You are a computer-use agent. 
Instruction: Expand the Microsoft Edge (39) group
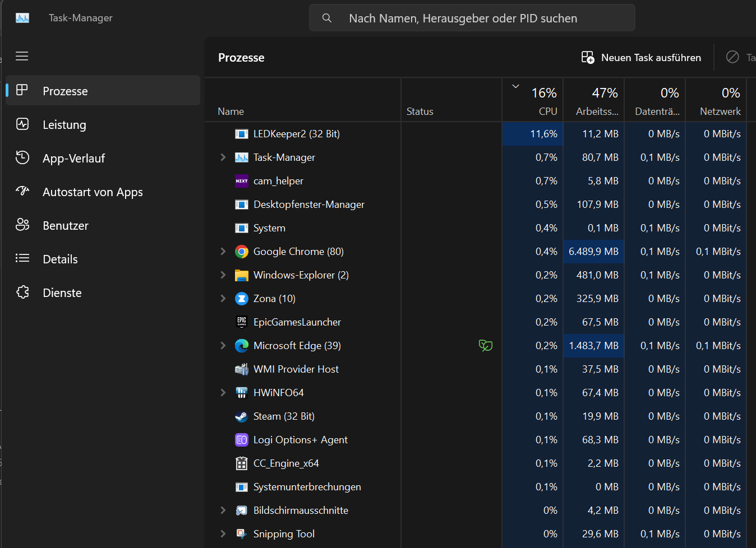click(223, 346)
